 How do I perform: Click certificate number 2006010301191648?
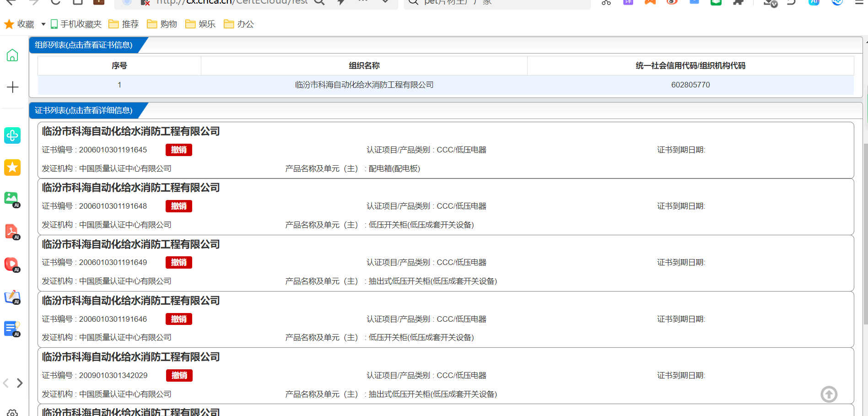pos(113,206)
